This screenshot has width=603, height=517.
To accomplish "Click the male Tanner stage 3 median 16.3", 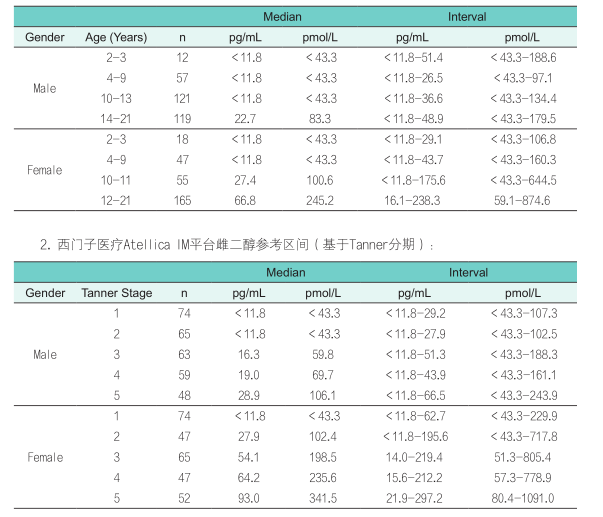I will (x=248, y=355).
